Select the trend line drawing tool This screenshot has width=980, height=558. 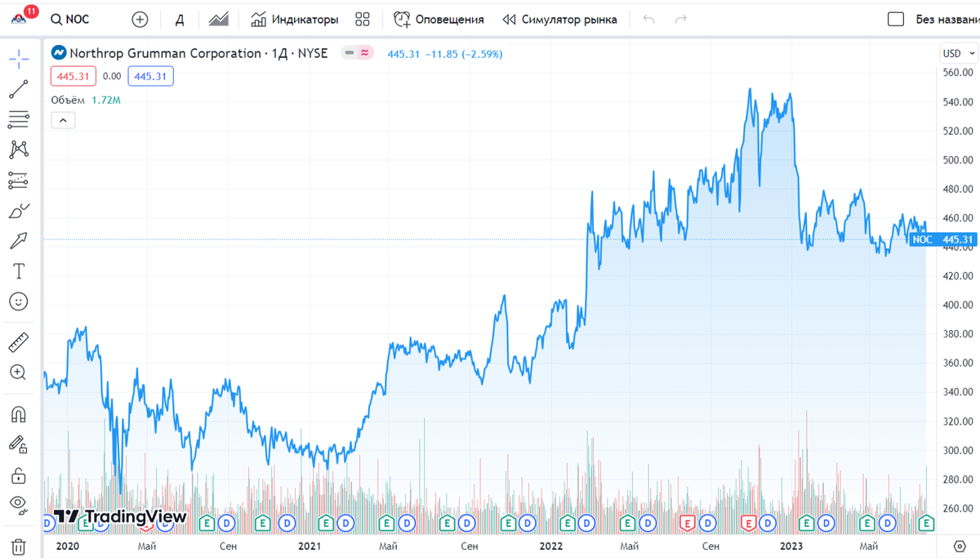pos(19,89)
